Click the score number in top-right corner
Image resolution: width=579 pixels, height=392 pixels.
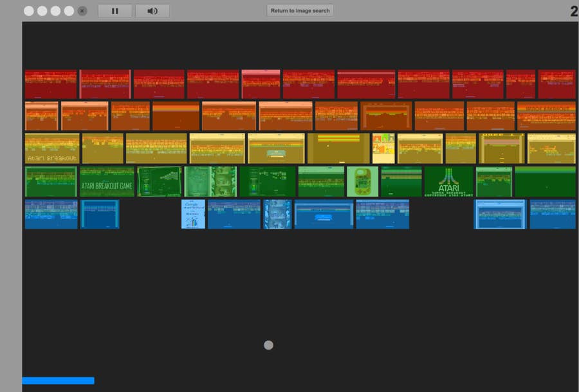coord(573,12)
